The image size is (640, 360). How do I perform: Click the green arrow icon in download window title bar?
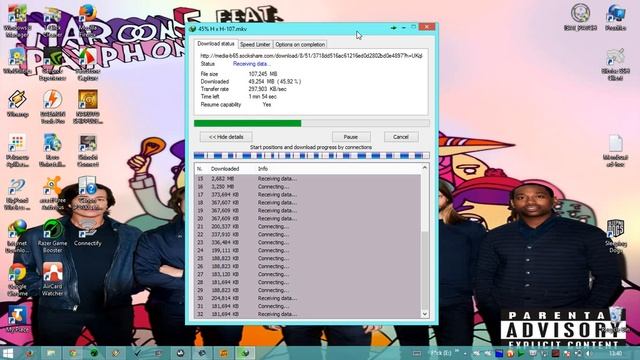click(x=393, y=28)
